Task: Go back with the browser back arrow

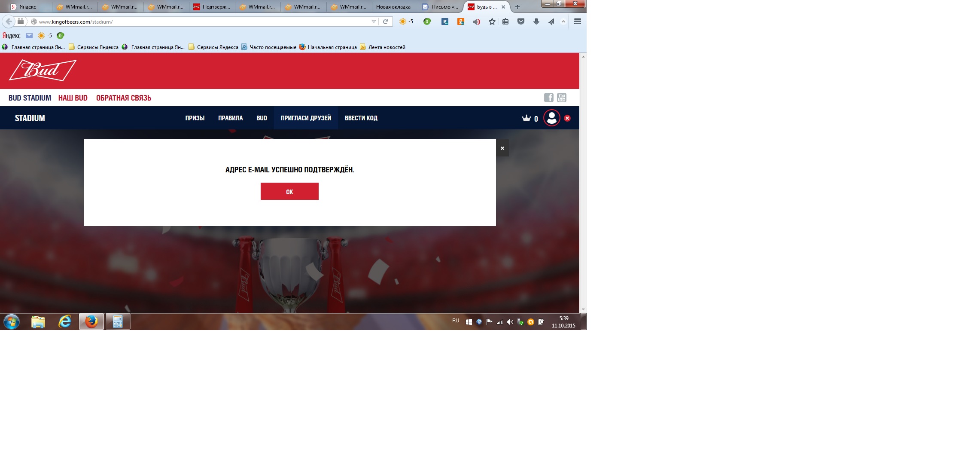Action: [9, 21]
